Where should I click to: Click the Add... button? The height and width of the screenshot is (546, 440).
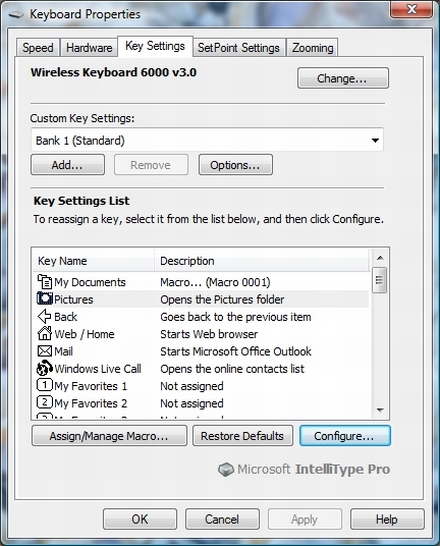[x=68, y=165]
